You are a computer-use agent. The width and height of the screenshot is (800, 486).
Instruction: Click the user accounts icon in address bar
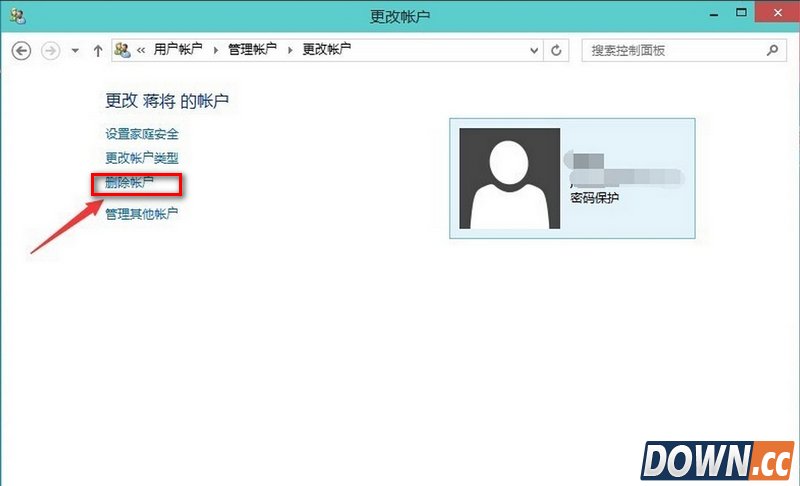coord(122,50)
